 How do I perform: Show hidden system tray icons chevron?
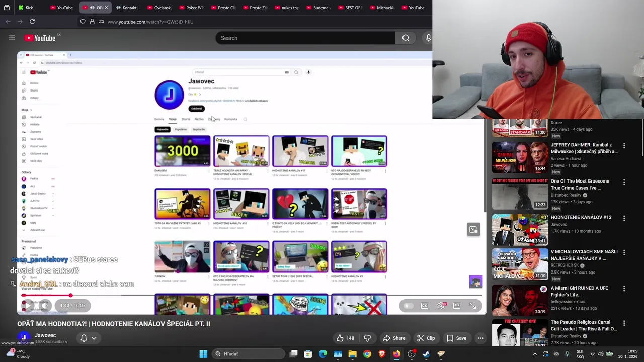click(x=534, y=354)
